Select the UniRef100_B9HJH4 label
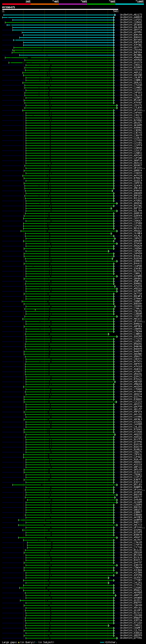The width and height of the screenshot is (146, 644). 131,35
